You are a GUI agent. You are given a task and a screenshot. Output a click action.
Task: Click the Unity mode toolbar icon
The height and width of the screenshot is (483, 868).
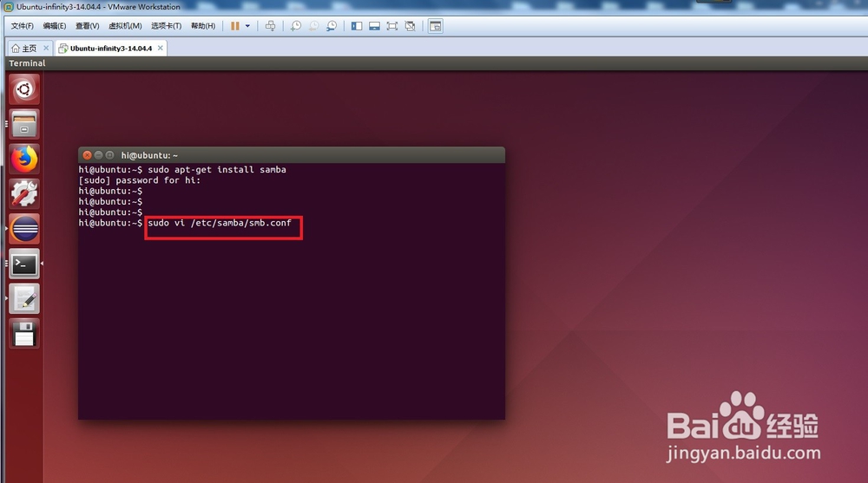click(x=411, y=26)
